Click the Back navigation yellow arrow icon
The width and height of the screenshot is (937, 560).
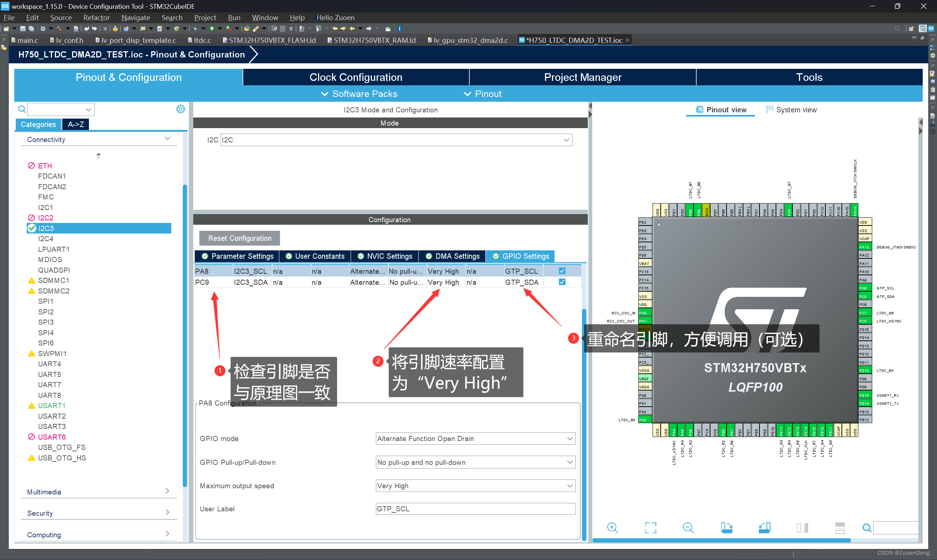(x=352, y=29)
